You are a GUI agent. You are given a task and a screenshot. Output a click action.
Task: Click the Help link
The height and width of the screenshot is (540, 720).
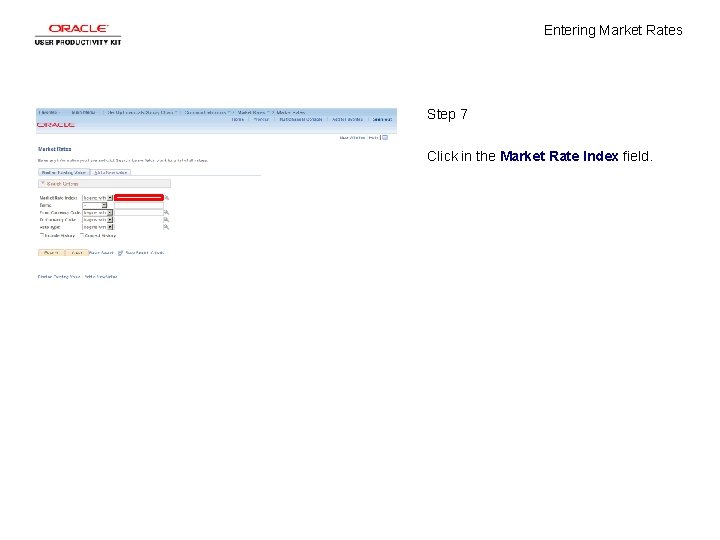coord(373,137)
